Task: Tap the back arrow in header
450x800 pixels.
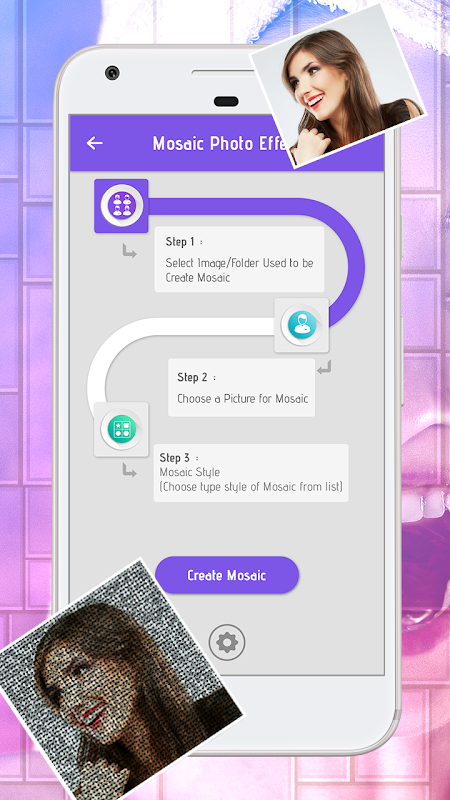Action: tap(95, 143)
